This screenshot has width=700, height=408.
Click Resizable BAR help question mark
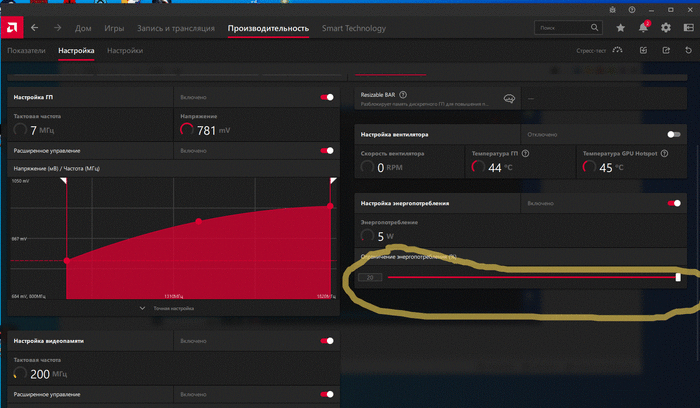tap(403, 95)
